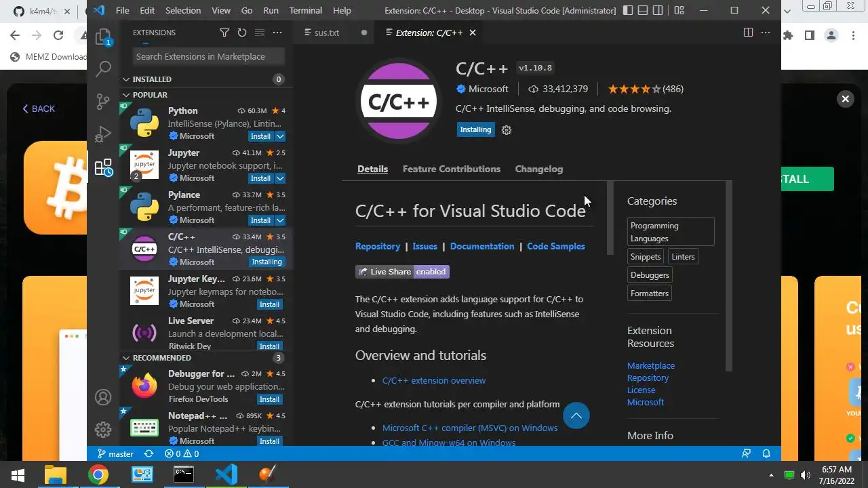The height and width of the screenshot is (488, 868).
Task: Install Jupyter Keymap extension
Action: point(269,304)
